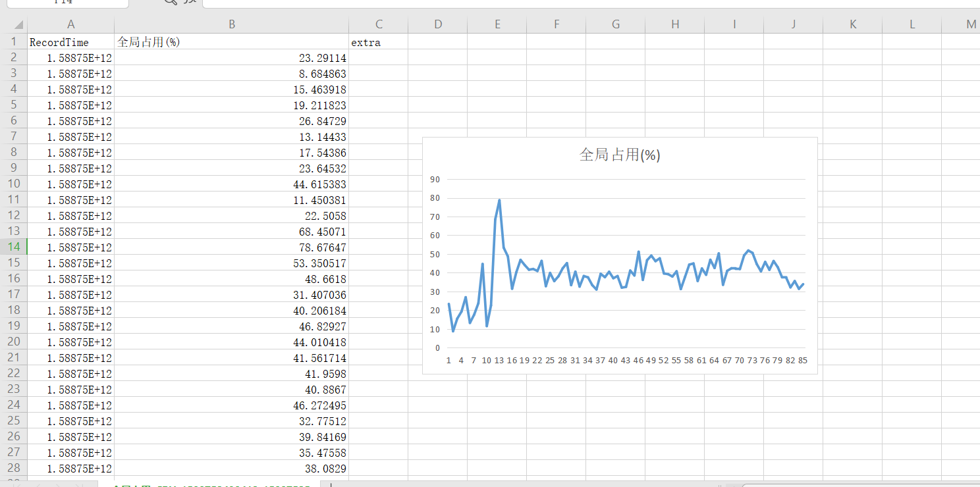
Task: Select column B header
Action: [231, 24]
